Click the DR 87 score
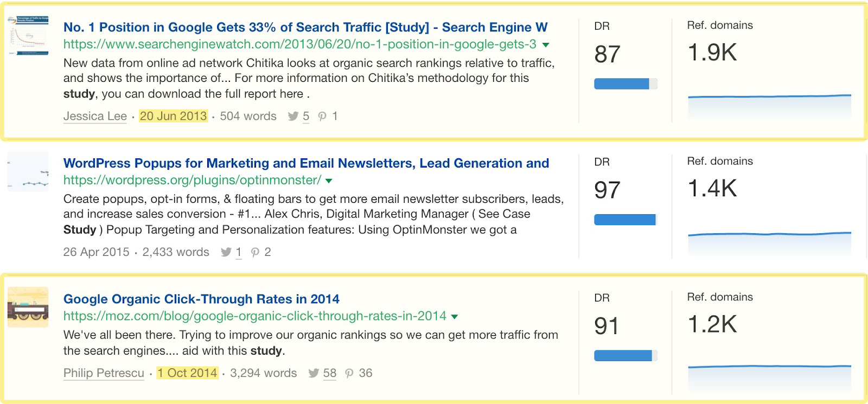This screenshot has height=404, width=868. (x=606, y=54)
